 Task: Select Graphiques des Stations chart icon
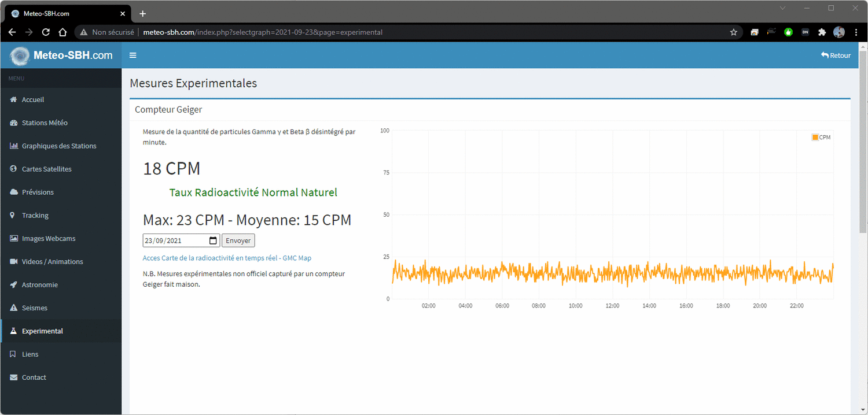[x=13, y=146]
